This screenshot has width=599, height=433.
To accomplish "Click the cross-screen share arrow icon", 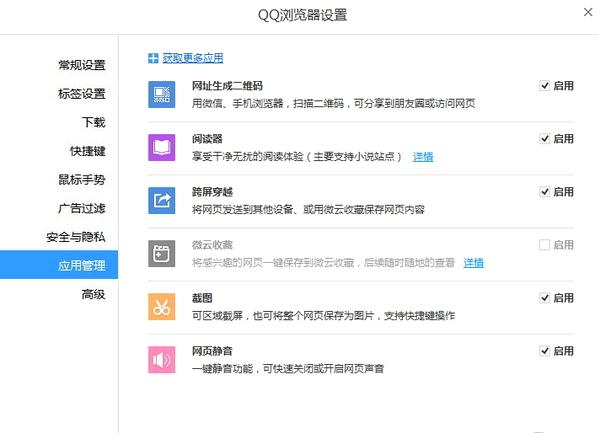I will pyautogui.click(x=162, y=200).
